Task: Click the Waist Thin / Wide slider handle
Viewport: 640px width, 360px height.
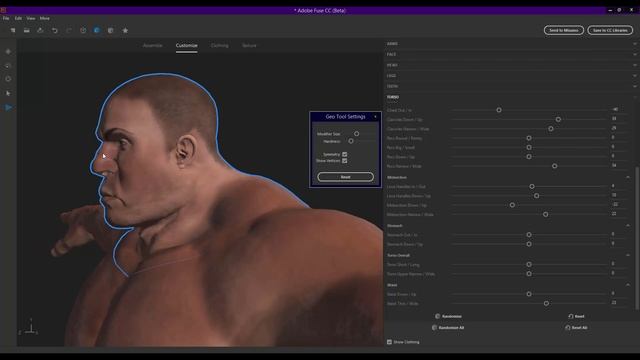Action: coord(546,303)
